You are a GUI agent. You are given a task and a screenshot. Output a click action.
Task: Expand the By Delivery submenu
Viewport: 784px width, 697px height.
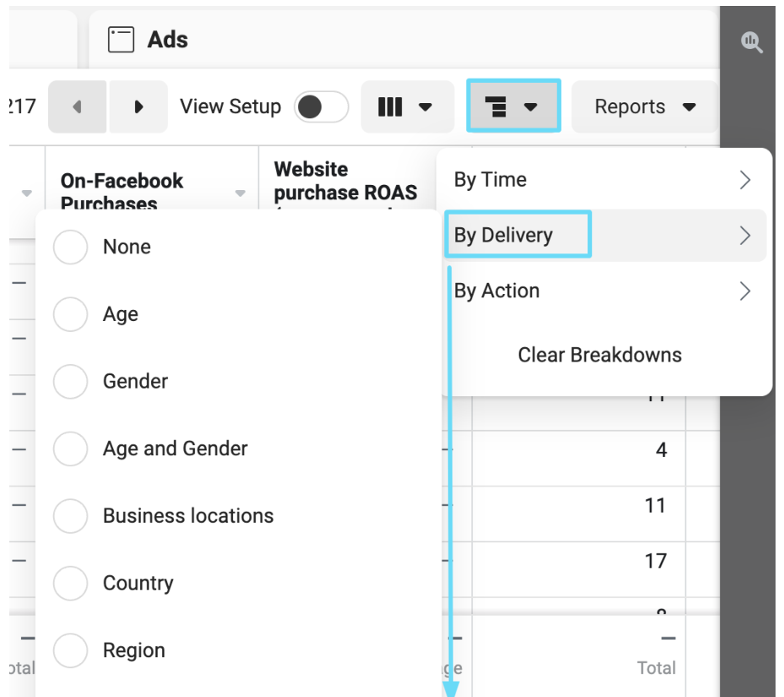(605, 235)
